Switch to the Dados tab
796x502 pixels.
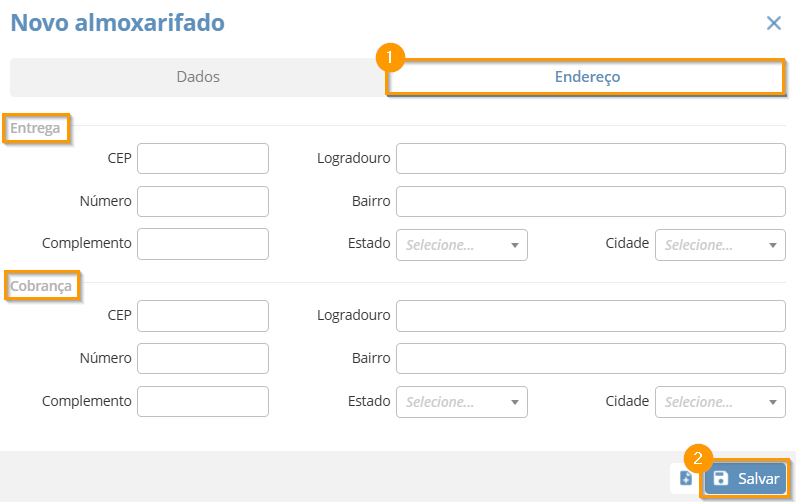click(x=198, y=77)
